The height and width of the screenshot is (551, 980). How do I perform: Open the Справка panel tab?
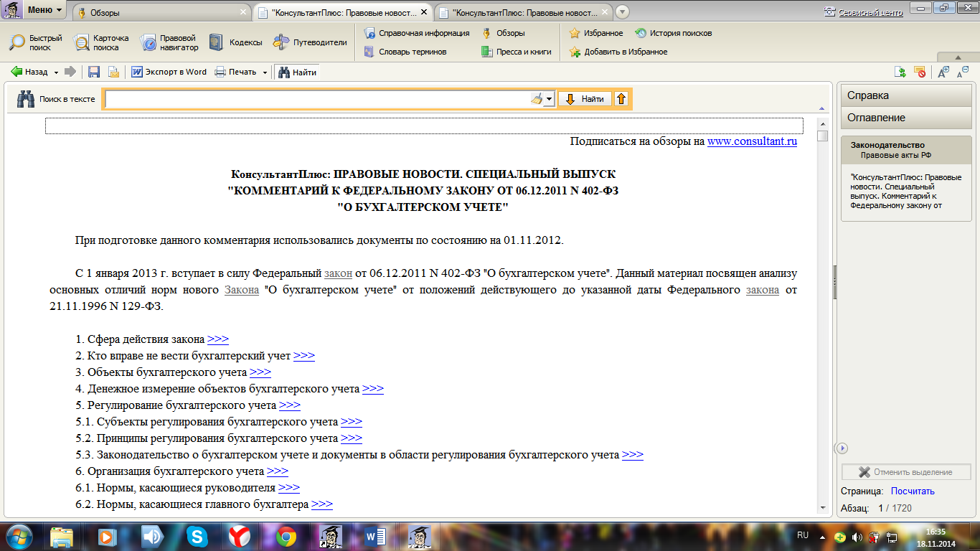click(907, 95)
